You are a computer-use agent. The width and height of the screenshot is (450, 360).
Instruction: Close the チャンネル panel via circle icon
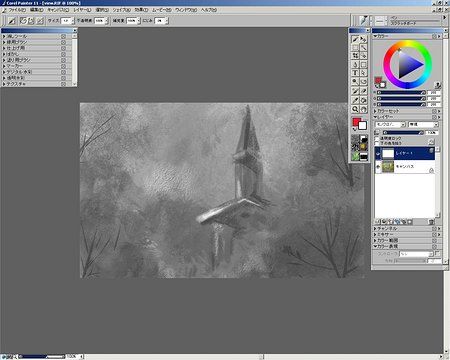pos(434,229)
